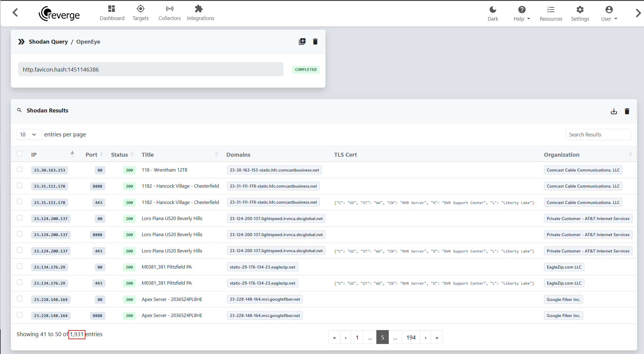
Task: Click the COMPLETED status badge
Action: pyautogui.click(x=306, y=69)
